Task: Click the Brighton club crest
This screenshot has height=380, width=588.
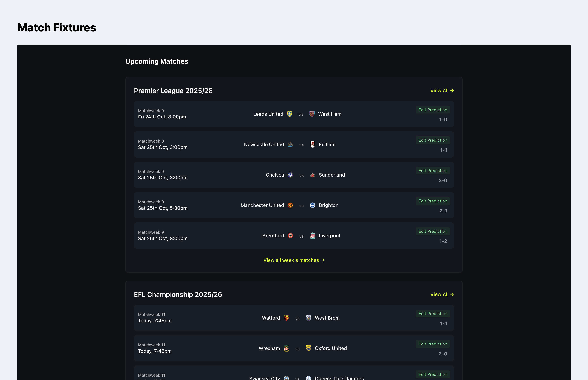Action: [313, 205]
